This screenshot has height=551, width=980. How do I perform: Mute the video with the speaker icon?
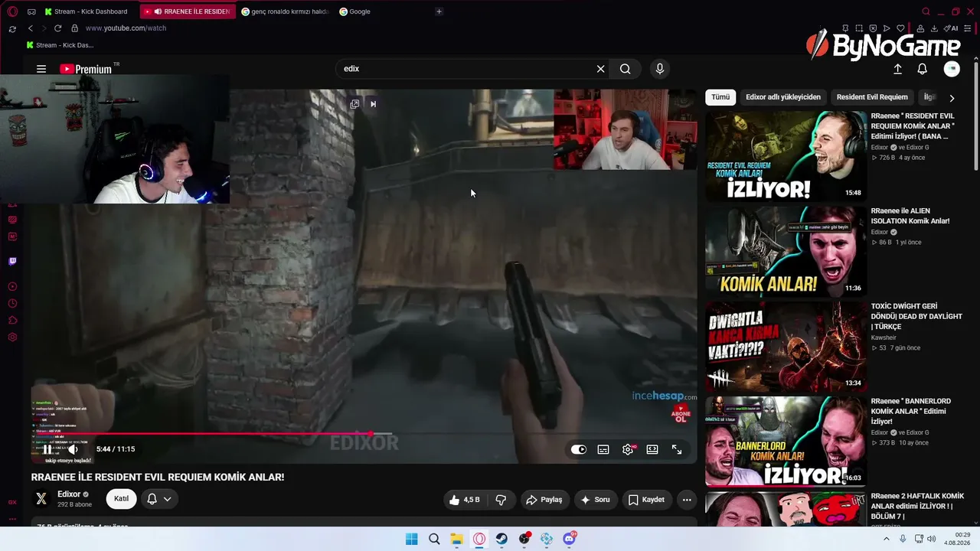73,449
